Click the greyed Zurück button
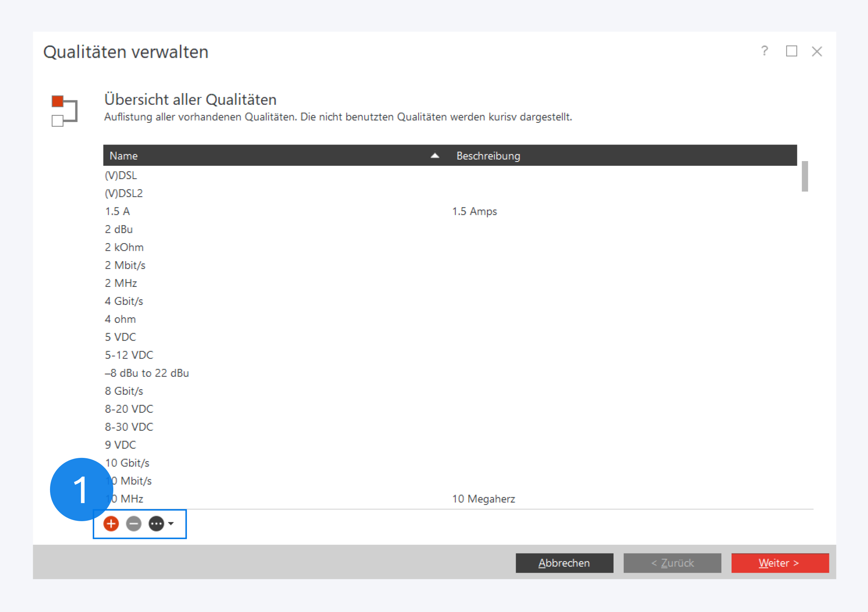Viewport: 868px width, 612px height. click(x=672, y=563)
